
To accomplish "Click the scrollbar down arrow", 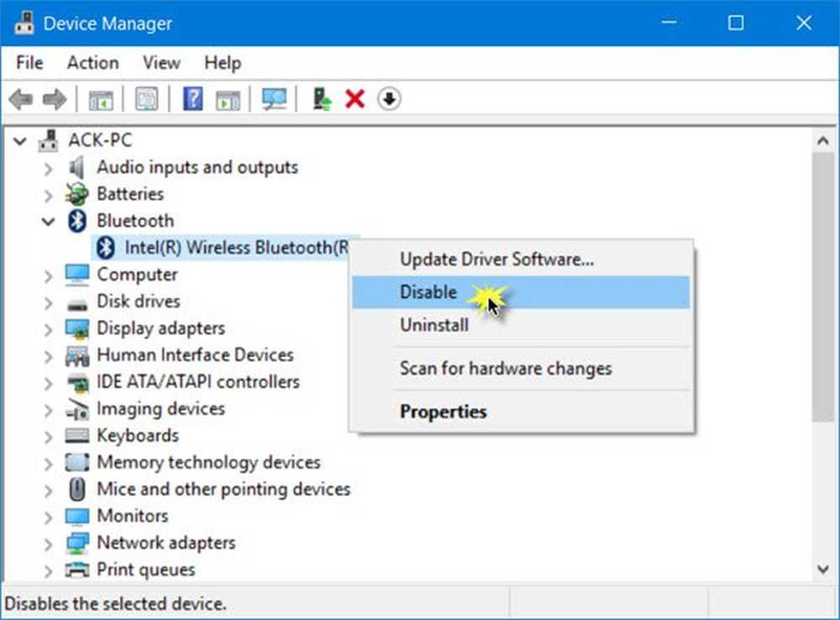I will click(823, 569).
